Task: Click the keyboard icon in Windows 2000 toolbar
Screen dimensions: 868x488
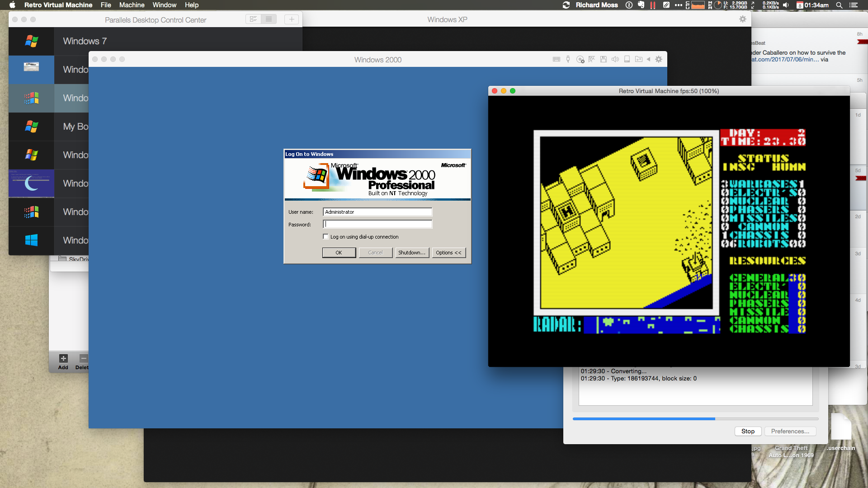Action: coord(557,59)
